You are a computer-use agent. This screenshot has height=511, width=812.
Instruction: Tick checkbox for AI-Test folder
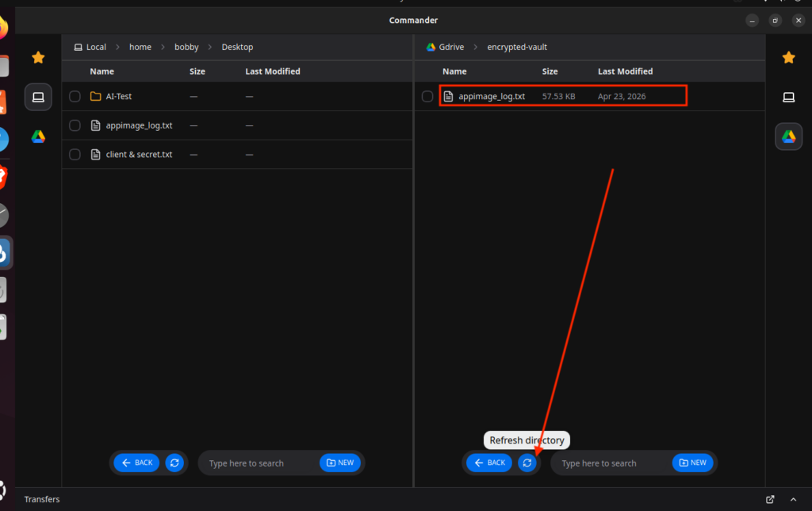[75, 96]
